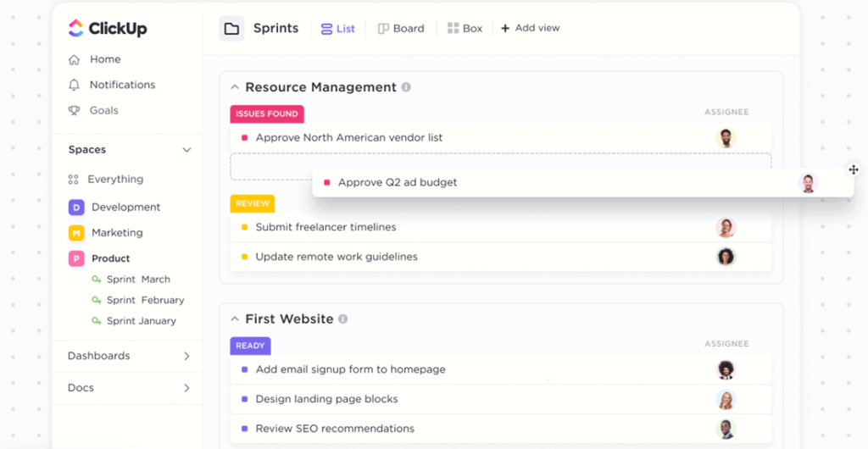Click assignee avatar for Review SEO recommendations
Viewport: 868px width, 449px height.
click(726, 429)
